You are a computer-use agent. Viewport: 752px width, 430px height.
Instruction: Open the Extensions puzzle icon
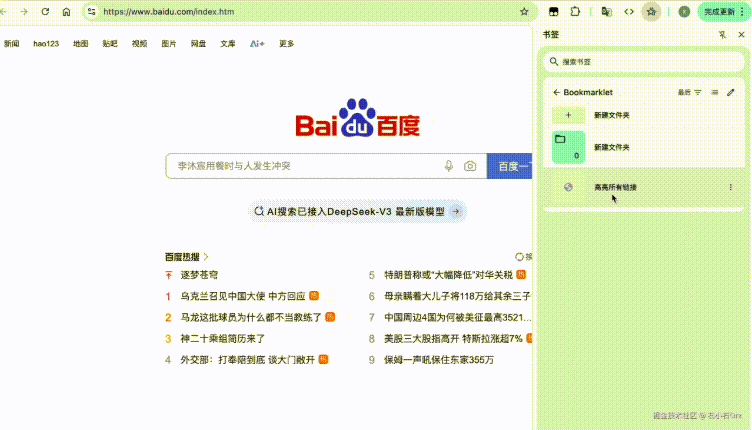575,12
